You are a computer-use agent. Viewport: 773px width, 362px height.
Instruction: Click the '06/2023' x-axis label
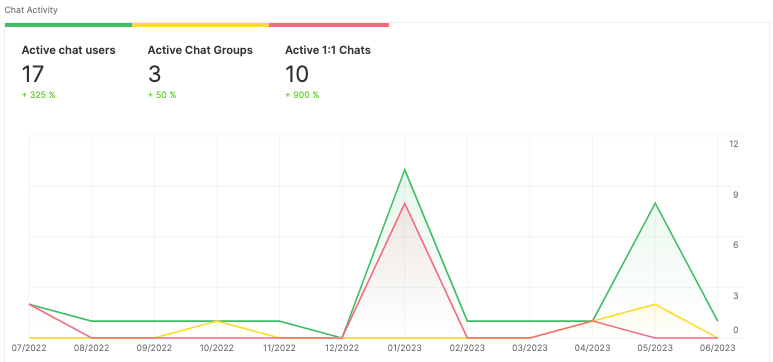718,348
